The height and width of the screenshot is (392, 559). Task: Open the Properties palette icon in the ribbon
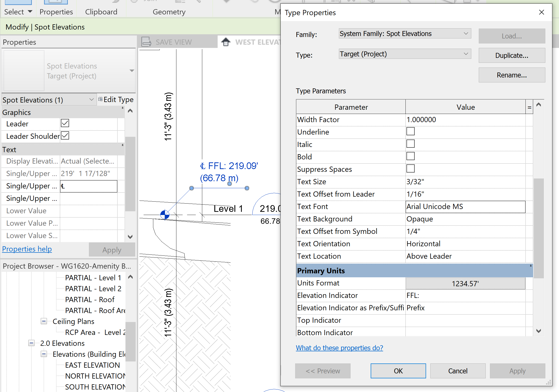[56, 2]
